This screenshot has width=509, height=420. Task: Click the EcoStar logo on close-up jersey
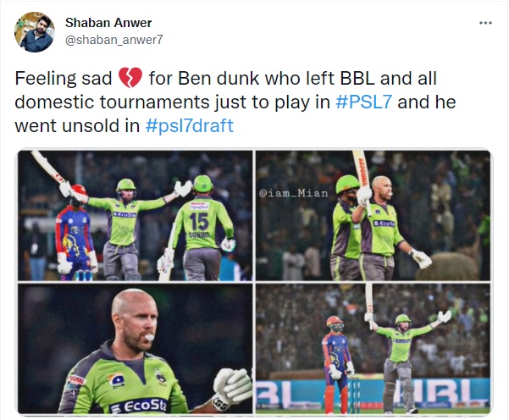(139, 406)
